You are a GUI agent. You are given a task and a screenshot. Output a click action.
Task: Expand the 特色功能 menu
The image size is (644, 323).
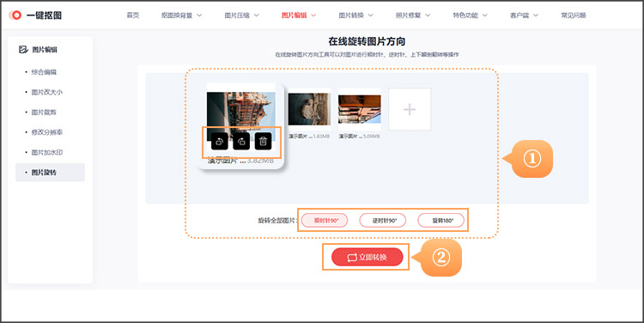click(470, 15)
